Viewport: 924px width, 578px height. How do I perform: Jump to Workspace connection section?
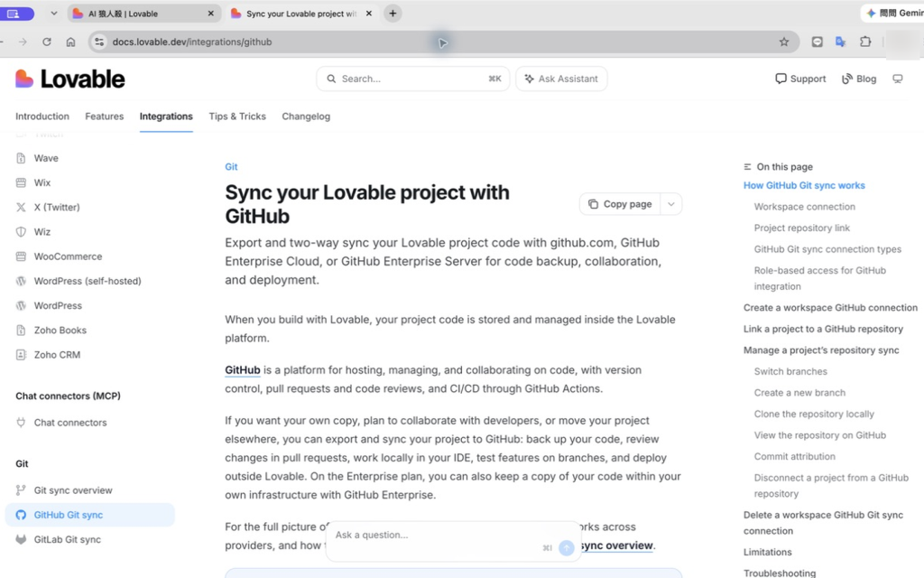coord(804,207)
